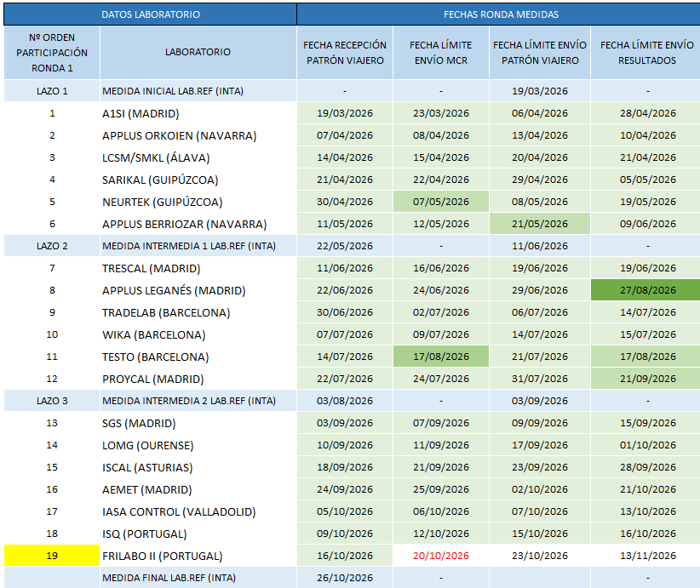Click the TRADELAB (BARCELONA) cell
Screen dimensions: 700x588
pos(198,312)
